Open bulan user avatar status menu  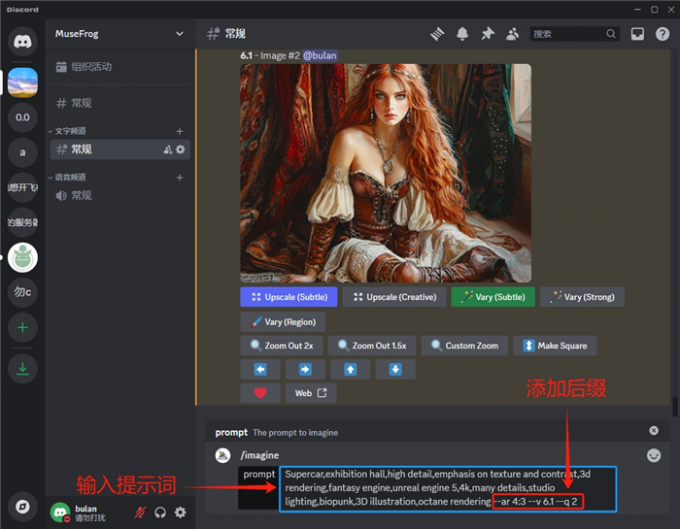(60, 513)
